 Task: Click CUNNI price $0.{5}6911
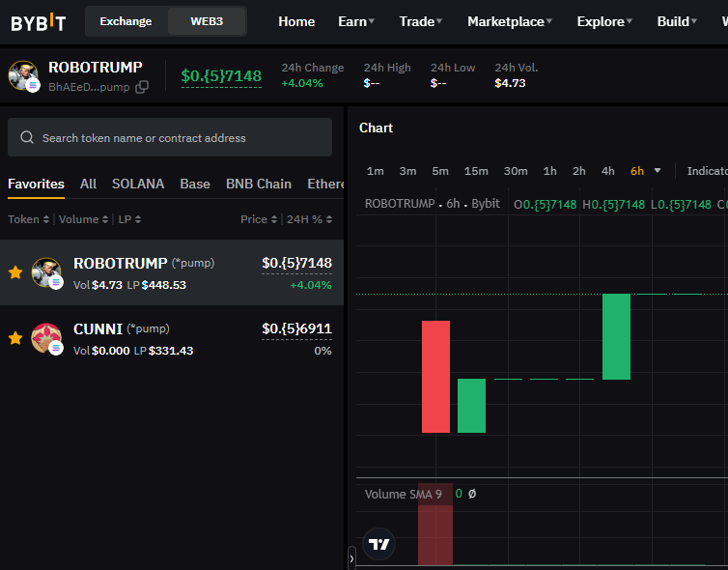click(x=296, y=328)
